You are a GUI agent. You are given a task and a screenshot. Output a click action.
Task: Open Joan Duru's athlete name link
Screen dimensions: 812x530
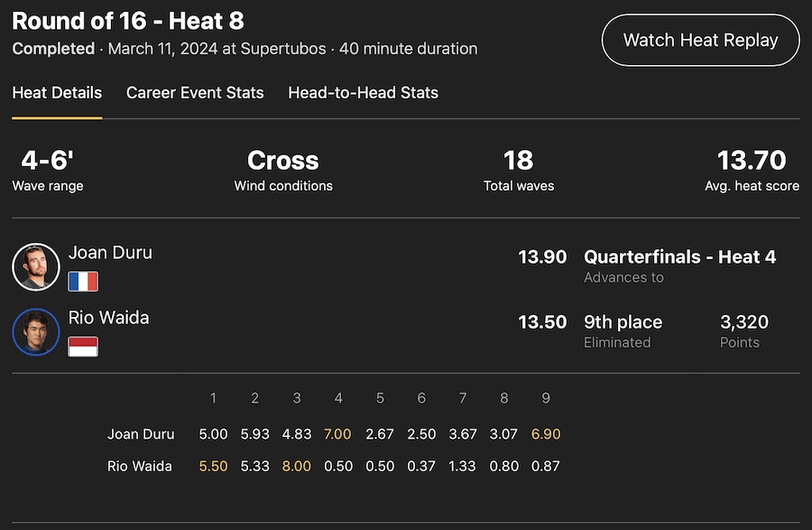110,253
